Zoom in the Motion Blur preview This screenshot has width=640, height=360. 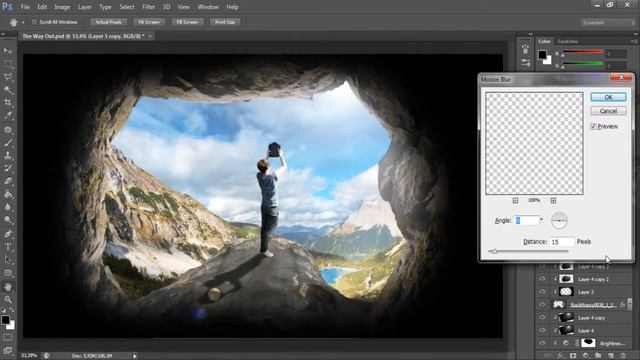pos(553,200)
